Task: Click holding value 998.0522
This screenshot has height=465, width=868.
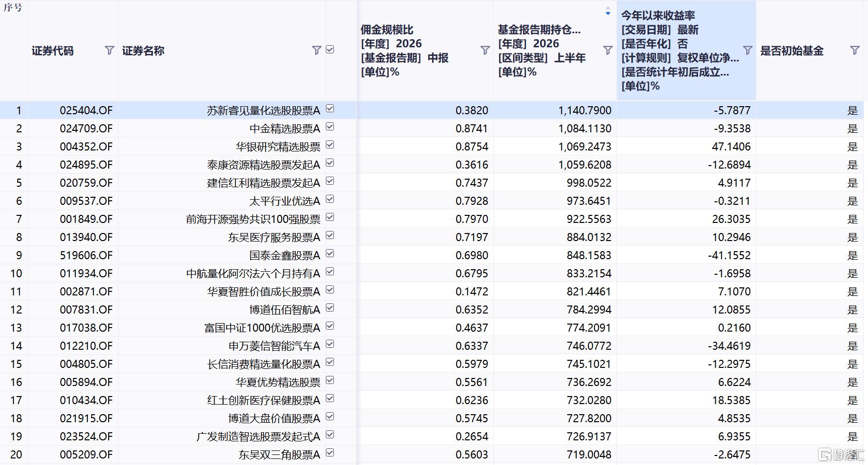Action: coord(589,183)
